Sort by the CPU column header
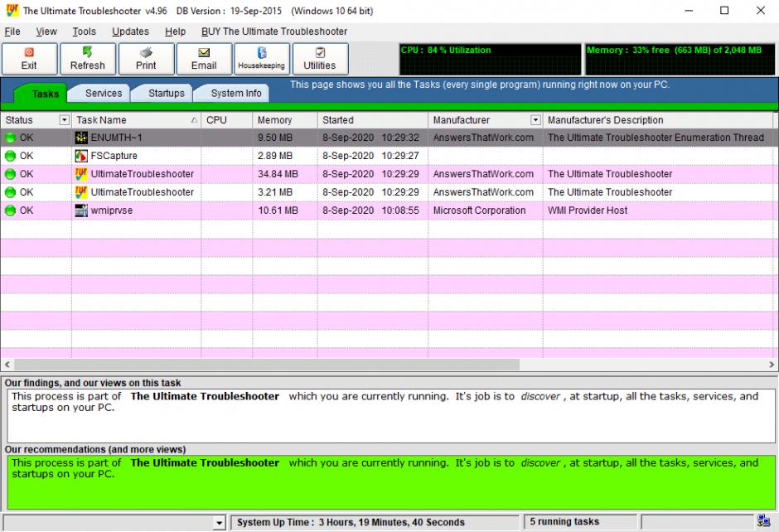Screen dimensions: 779x532 click(227, 119)
